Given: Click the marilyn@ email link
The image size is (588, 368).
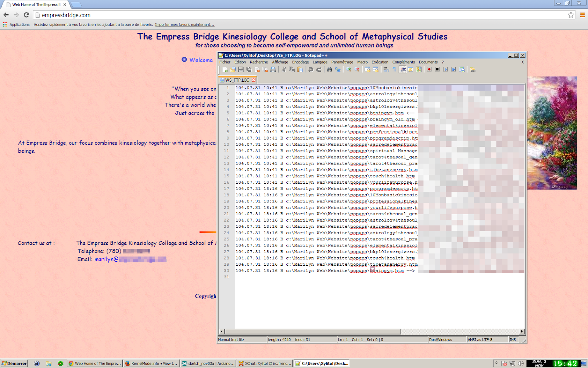Looking at the screenshot, I should (x=130, y=259).
